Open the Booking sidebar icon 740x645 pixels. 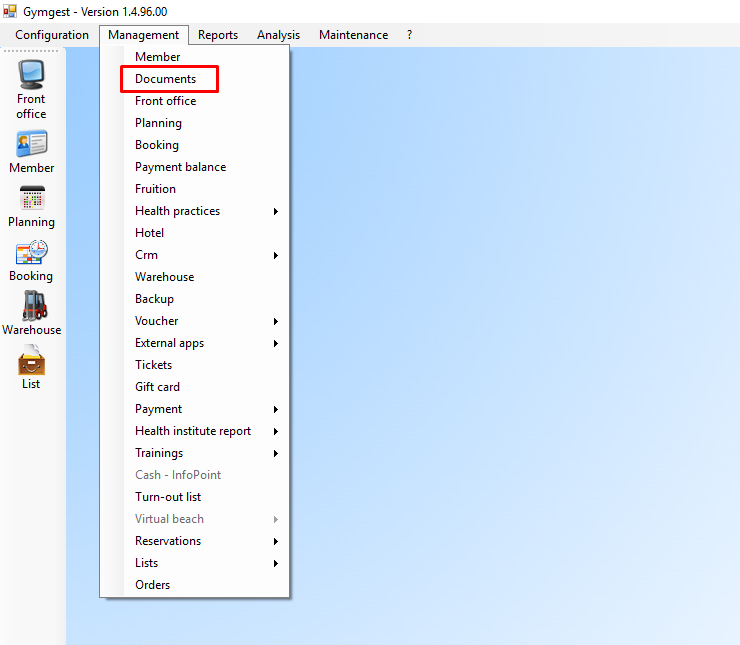click(31, 261)
